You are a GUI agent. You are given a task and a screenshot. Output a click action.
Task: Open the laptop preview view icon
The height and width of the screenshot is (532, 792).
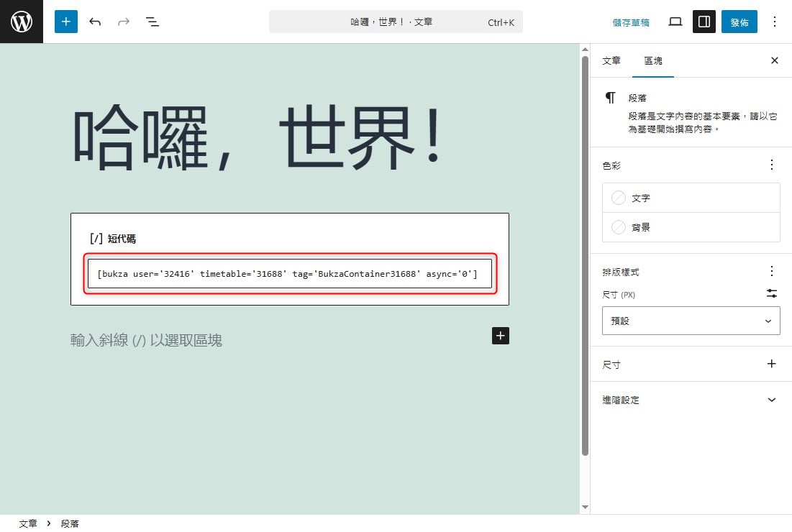pyautogui.click(x=675, y=22)
